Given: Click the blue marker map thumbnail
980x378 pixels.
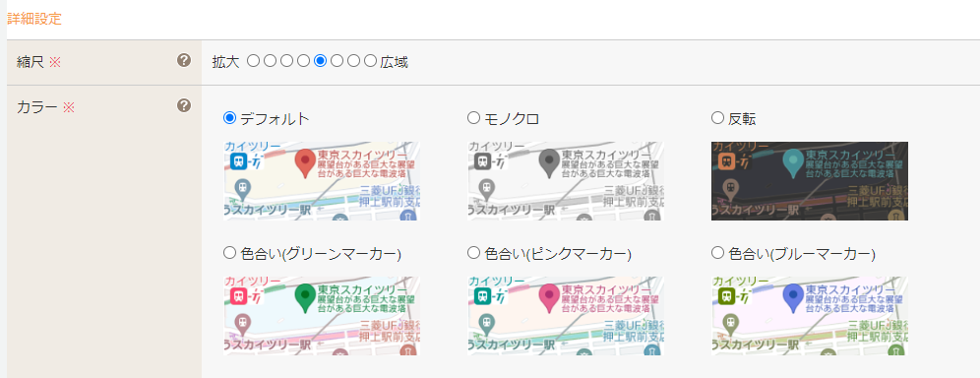Looking at the screenshot, I should [x=810, y=316].
